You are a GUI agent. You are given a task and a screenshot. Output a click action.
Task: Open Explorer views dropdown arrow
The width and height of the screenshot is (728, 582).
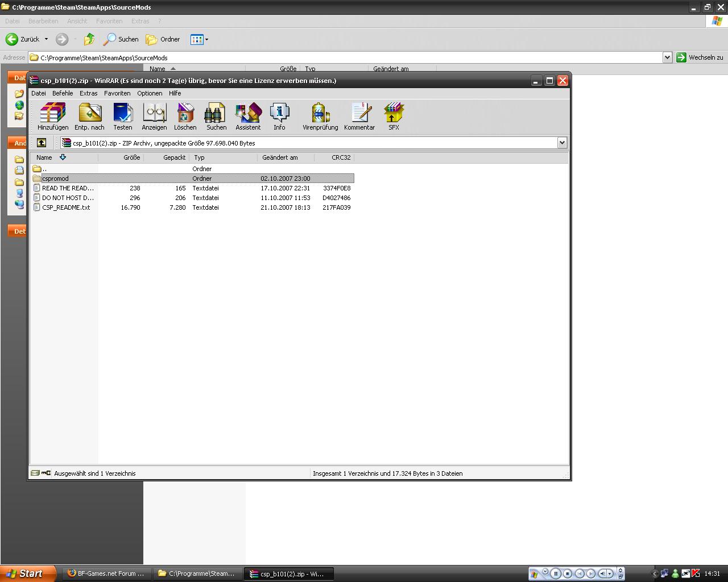(206, 39)
